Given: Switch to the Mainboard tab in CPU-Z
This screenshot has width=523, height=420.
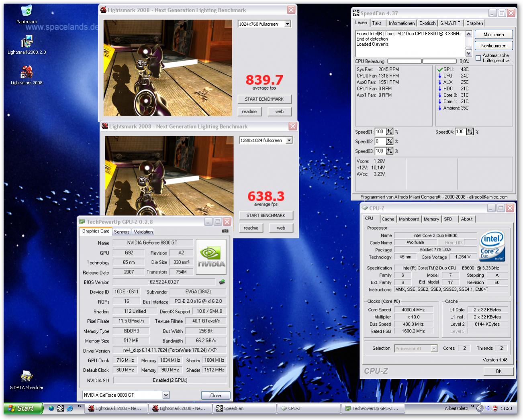Looking at the screenshot, I should [x=409, y=219].
